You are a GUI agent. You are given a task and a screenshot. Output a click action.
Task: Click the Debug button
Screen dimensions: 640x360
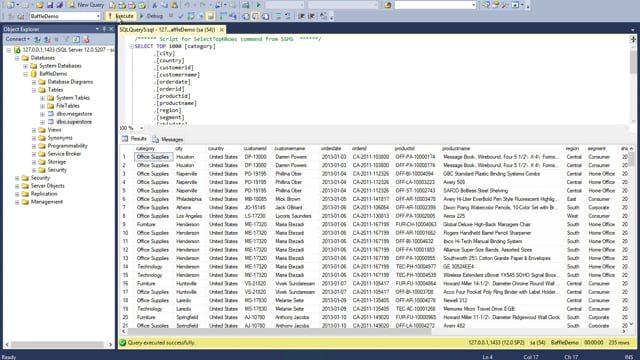151,16
